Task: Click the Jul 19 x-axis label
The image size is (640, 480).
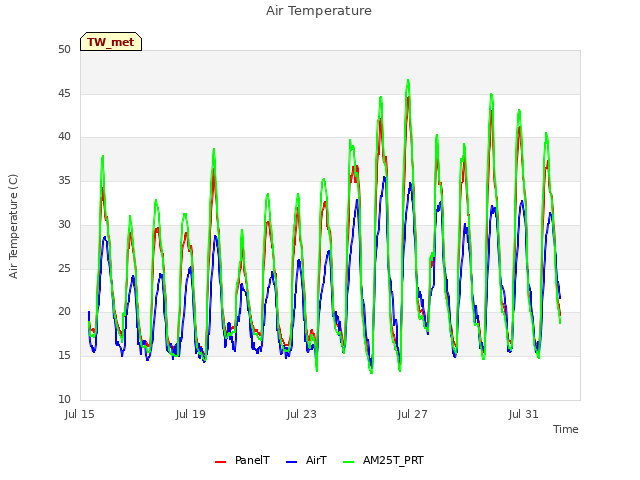Action: tap(191, 414)
